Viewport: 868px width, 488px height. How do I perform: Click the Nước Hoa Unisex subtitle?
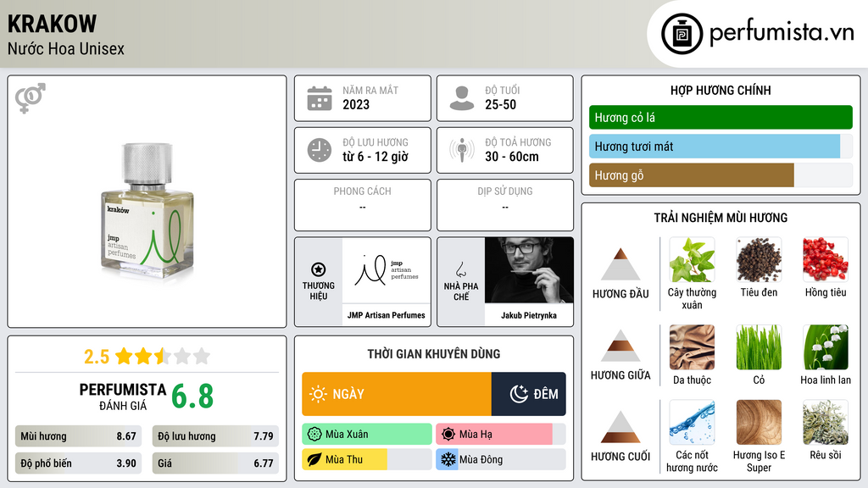tap(66, 48)
